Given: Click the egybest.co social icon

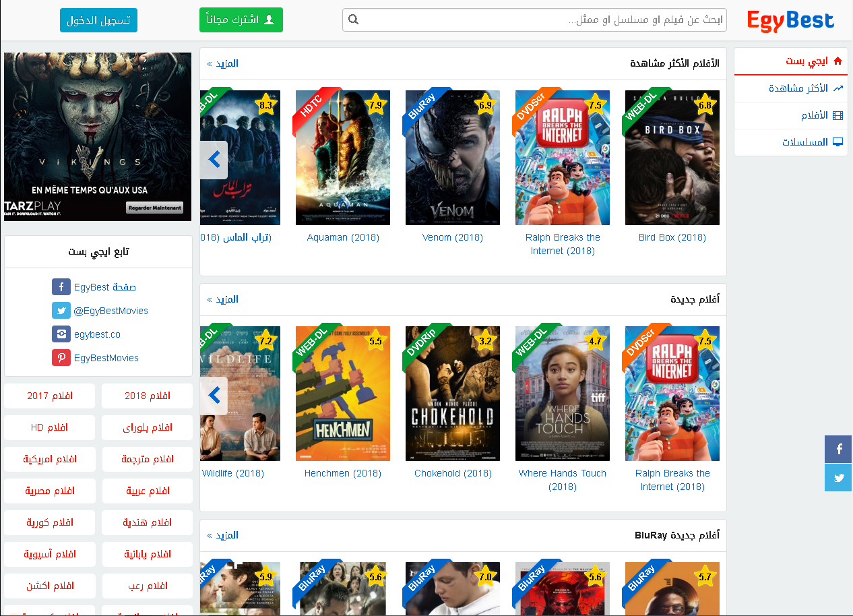Looking at the screenshot, I should [61, 334].
